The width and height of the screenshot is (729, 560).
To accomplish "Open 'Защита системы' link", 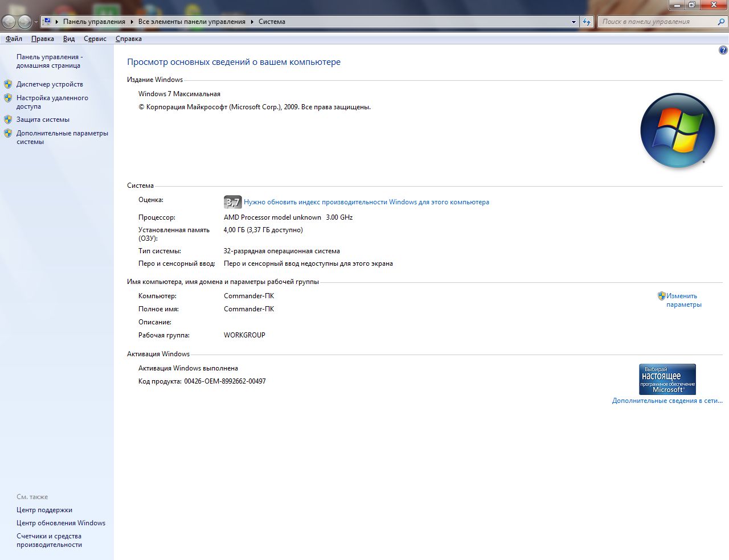I will coord(43,120).
